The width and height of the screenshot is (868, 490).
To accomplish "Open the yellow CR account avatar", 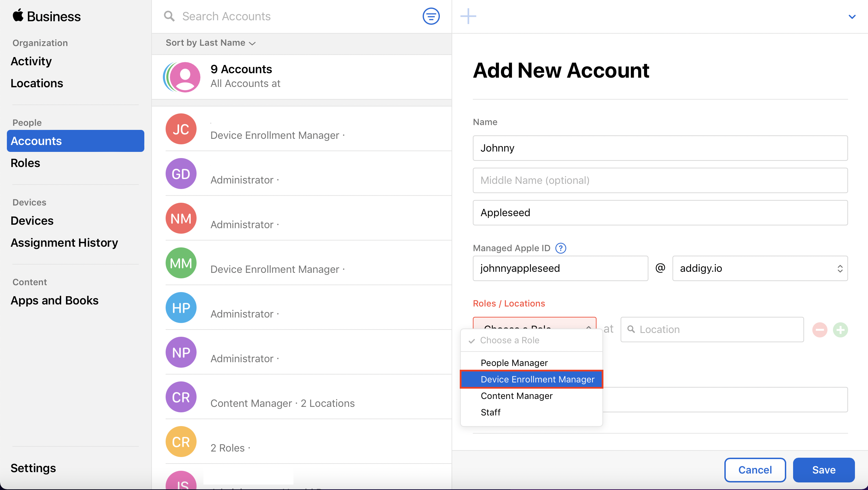I will 181,442.
